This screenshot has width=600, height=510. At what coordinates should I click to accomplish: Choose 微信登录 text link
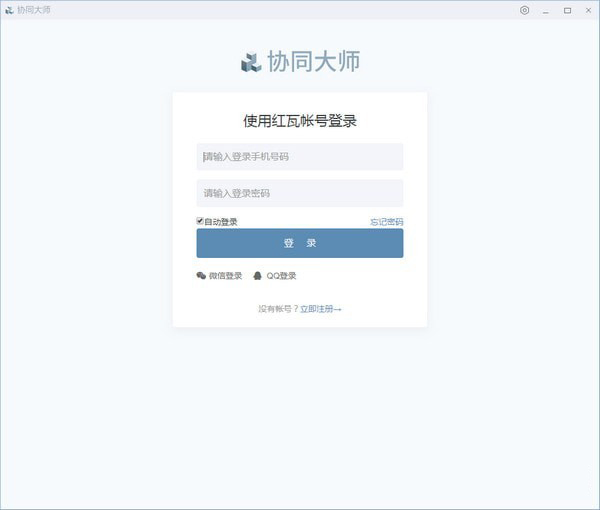tap(225, 276)
